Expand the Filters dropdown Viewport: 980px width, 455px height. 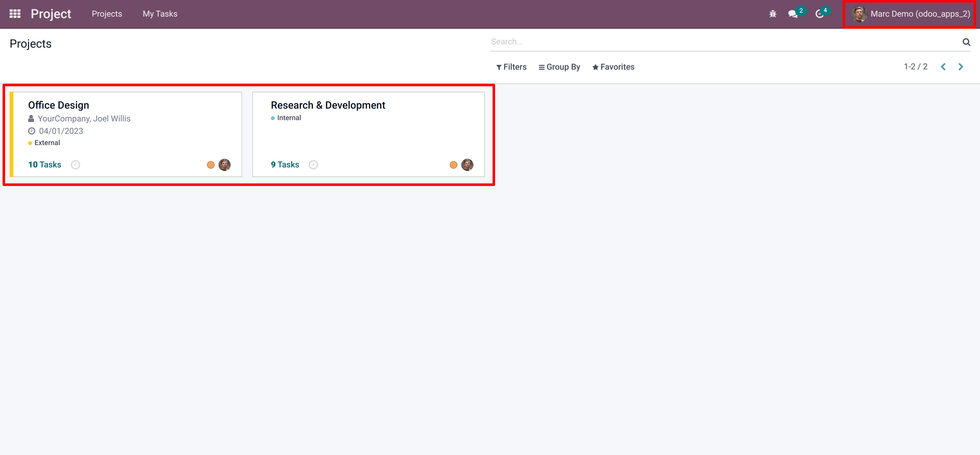coord(511,67)
